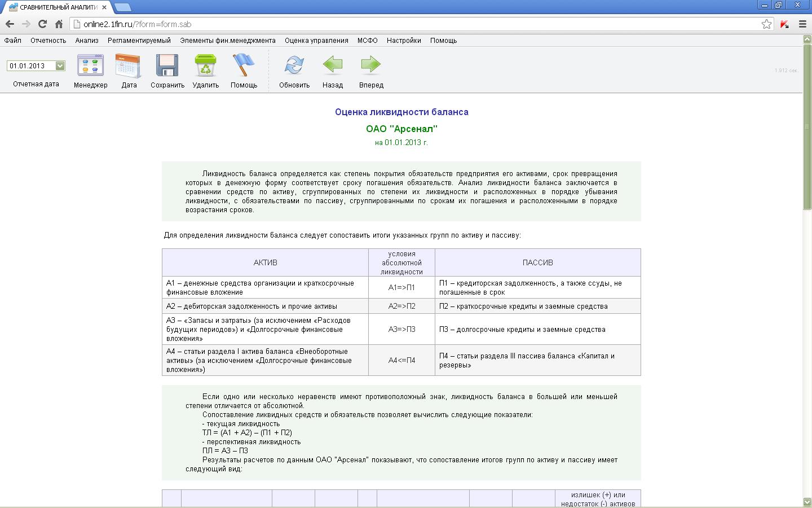Click the scrollbar down arrow

pos(807,502)
